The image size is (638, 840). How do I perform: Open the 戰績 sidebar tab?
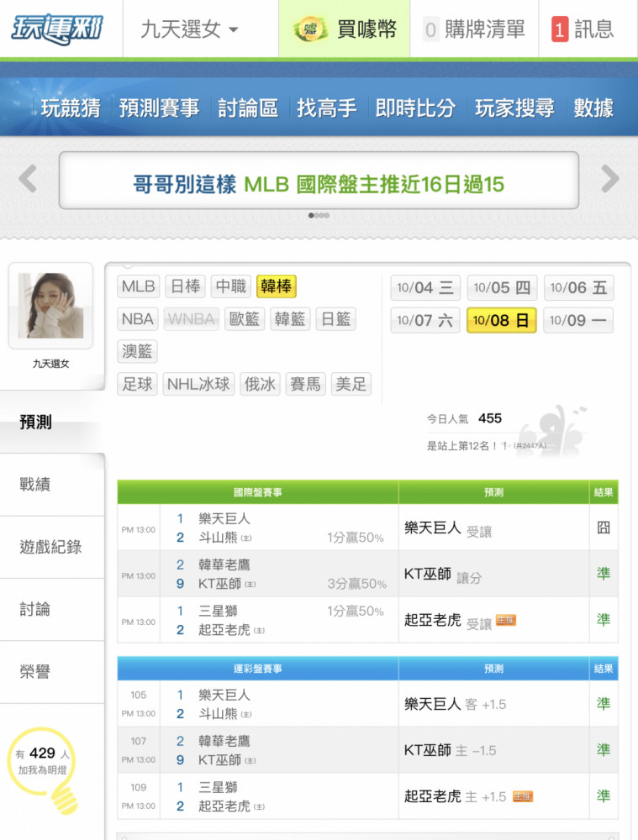[x=52, y=485]
